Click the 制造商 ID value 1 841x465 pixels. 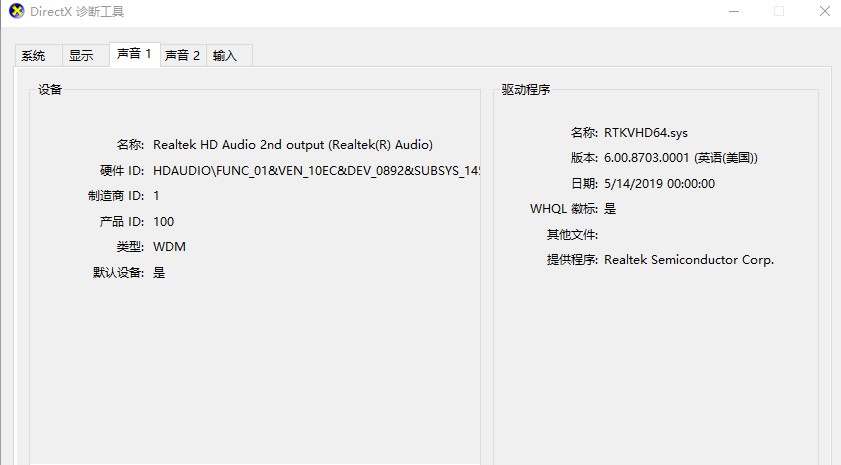tap(156, 196)
